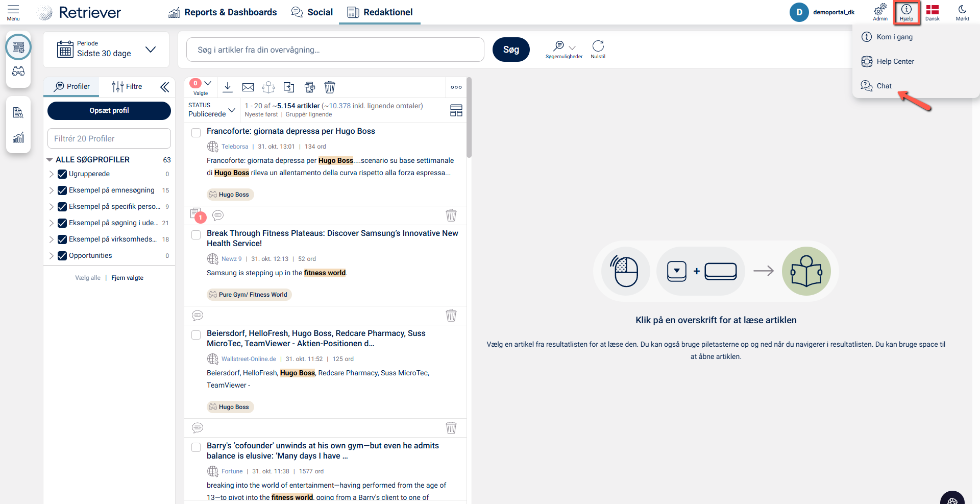Screen dimensions: 980x504
Task: Switch to the Social section
Action: pyautogui.click(x=312, y=12)
